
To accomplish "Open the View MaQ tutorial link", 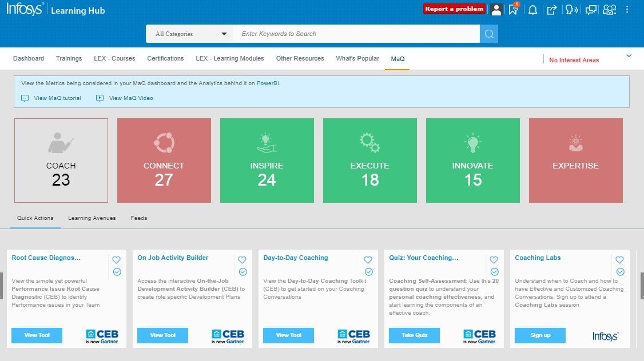I will pyautogui.click(x=58, y=98).
